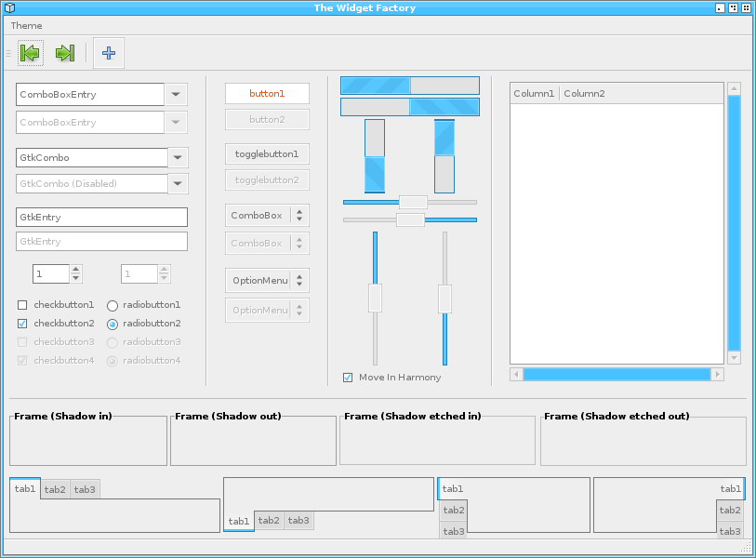This screenshot has width=756, height=558.
Task: Click the horizontal scrollbar right arrow
Action: pos(718,374)
